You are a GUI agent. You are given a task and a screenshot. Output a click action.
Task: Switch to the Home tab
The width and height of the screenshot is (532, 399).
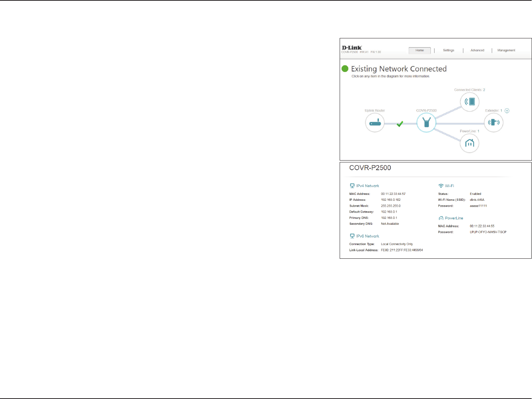(420, 51)
